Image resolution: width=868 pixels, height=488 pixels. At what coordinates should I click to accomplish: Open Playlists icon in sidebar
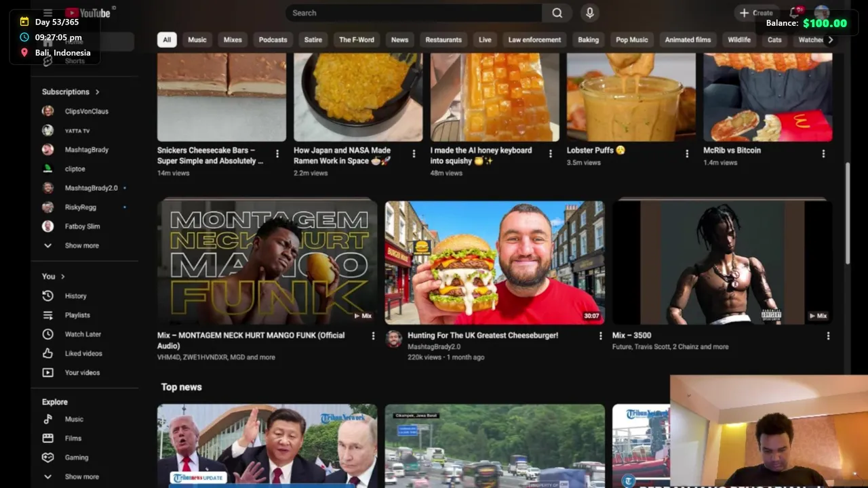tap(47, 315)
